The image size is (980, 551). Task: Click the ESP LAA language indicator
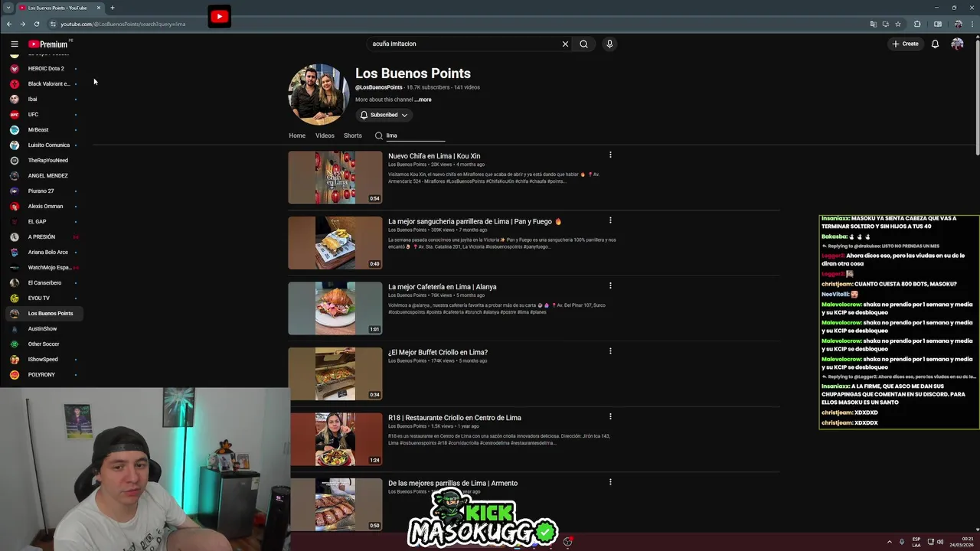(x=916, y=542)
